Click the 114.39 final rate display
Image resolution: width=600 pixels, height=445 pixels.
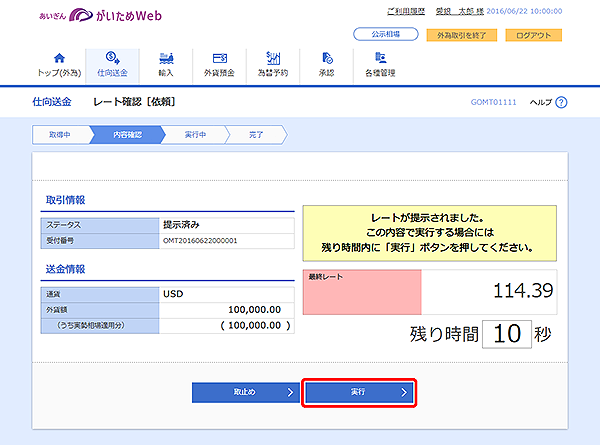coord(523,291)
